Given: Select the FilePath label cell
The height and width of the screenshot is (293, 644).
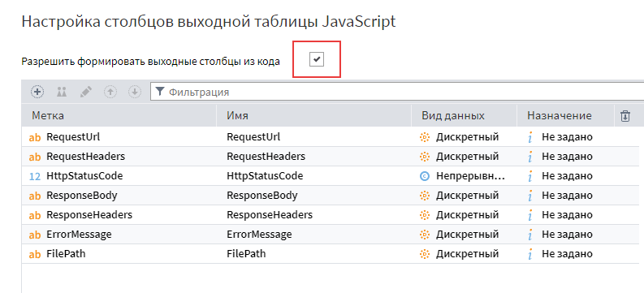Looking at the screenshot, I should [119, 254].
